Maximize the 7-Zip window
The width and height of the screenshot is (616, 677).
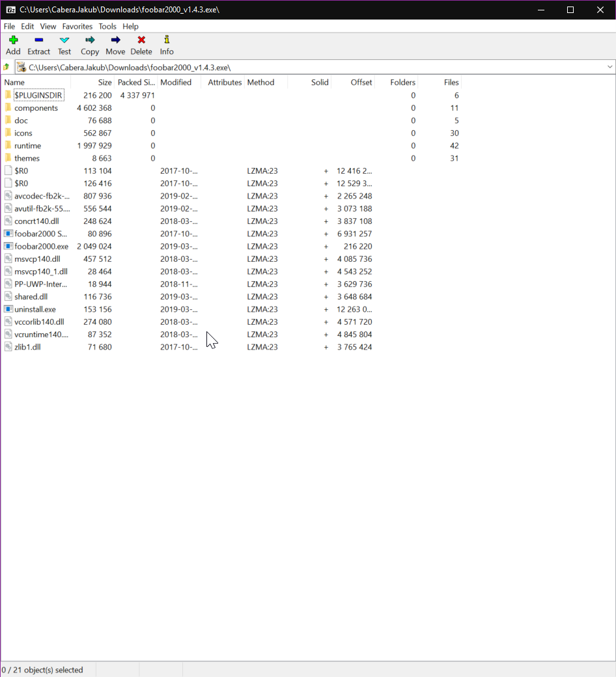click(570, 10)
